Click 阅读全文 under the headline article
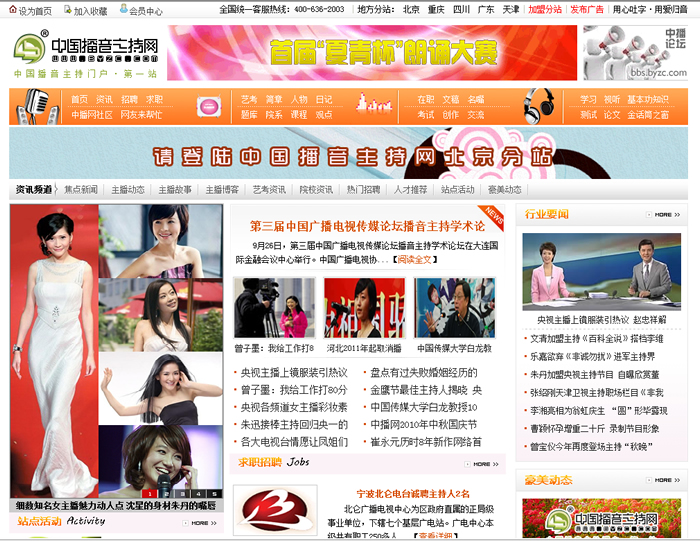 (x=414, y=259)
